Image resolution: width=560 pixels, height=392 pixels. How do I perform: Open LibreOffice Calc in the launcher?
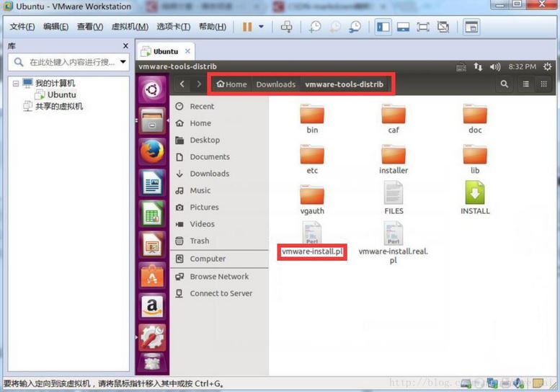(x=151, y=214)
